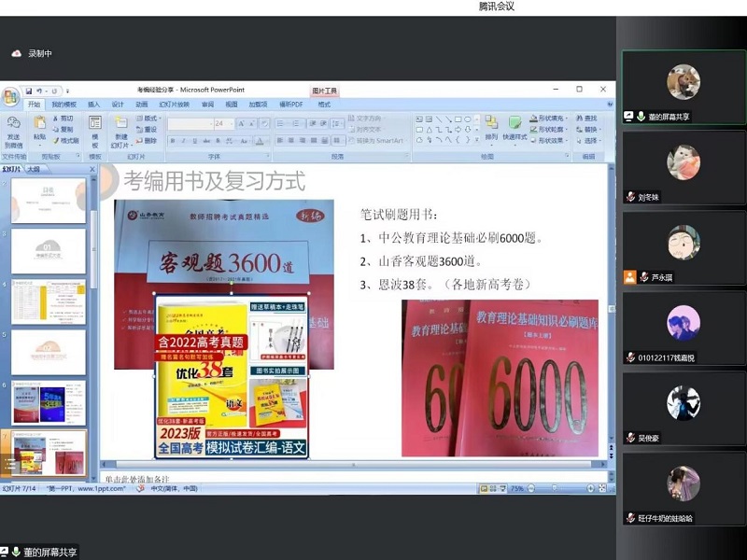Click into the font name box
This screenshot has height=560, width=747.
pyautogui.click(x=190, y=124)
